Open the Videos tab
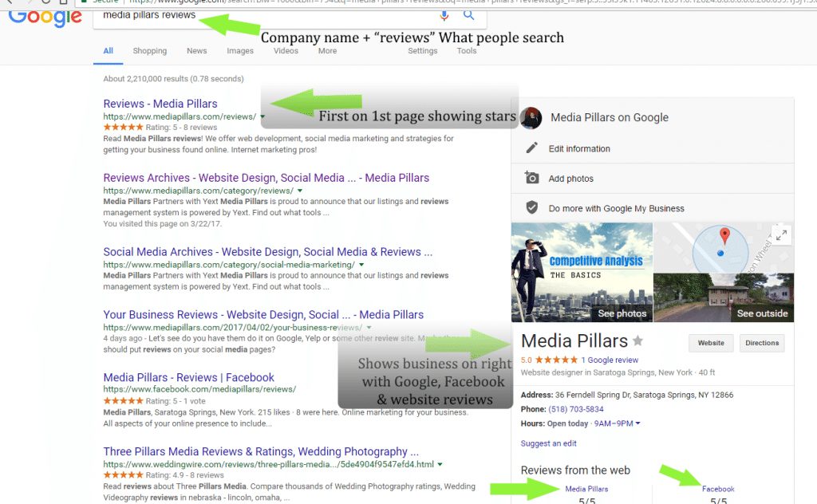 coord(286,51)
